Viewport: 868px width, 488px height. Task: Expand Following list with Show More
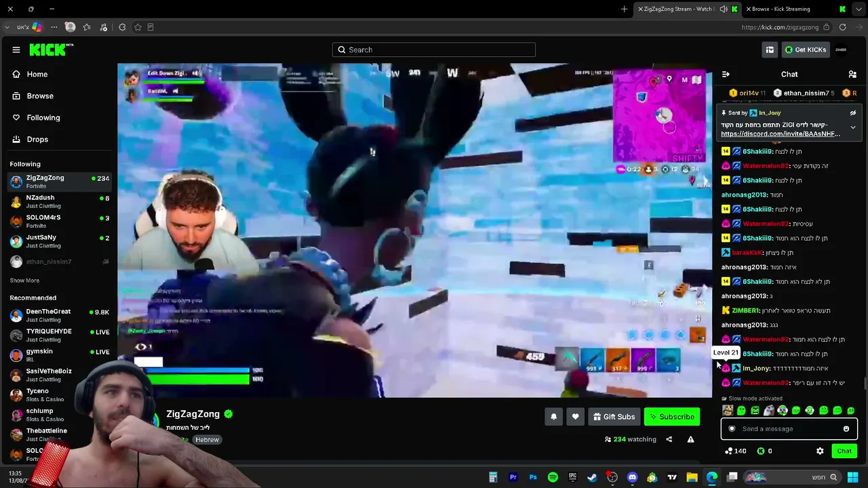[24, 281]
